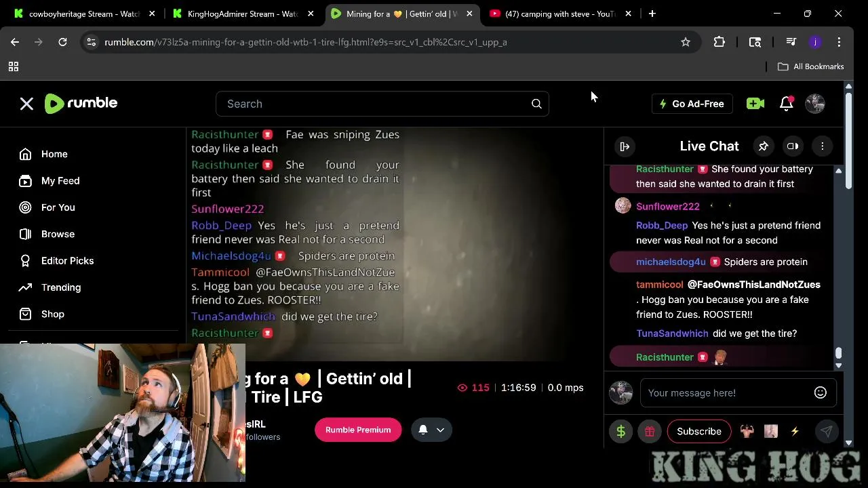Open Live Chat three-dot options menu

tap(822, 146)
